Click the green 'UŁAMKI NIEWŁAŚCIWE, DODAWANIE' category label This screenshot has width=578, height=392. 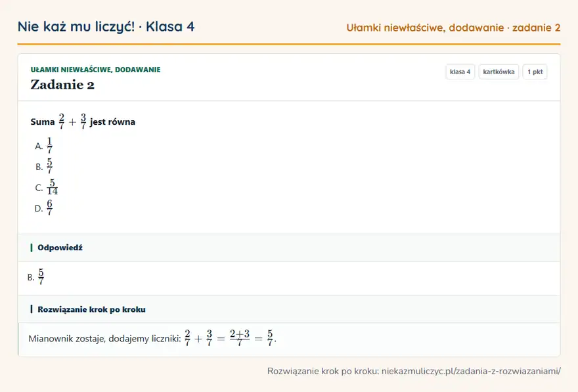(x=95, y=70)
